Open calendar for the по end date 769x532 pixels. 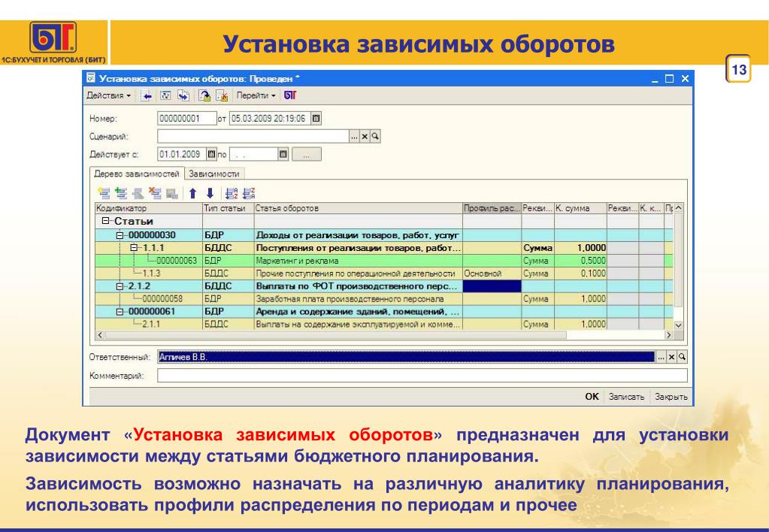coord(283,154)
